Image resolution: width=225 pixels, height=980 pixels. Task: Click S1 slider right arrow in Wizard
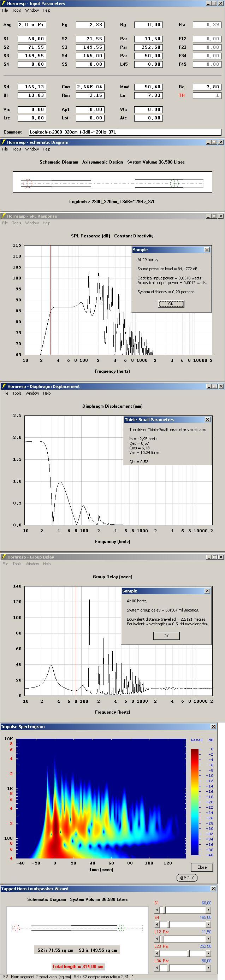click(x=208, y=910)
